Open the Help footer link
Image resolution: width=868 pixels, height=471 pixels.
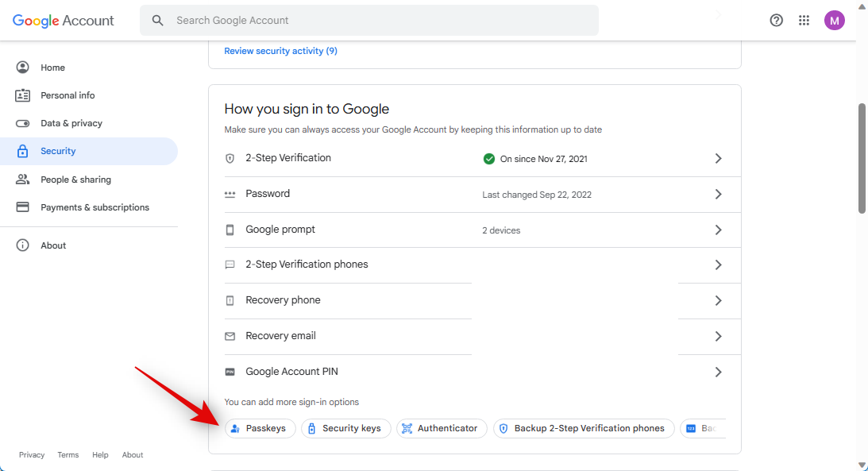tap(100, 455)
